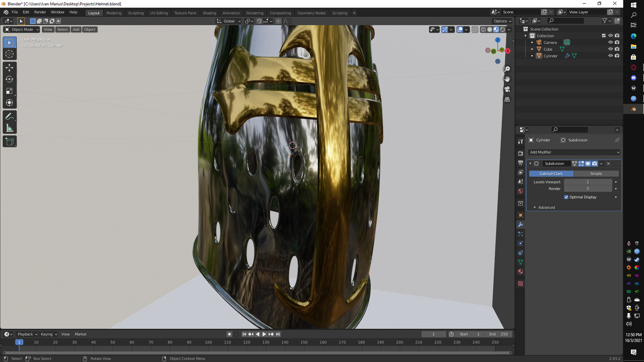Select the 3D Cursor tool
The height and width of the screenshot is (362, 644).
coord(10,54)
